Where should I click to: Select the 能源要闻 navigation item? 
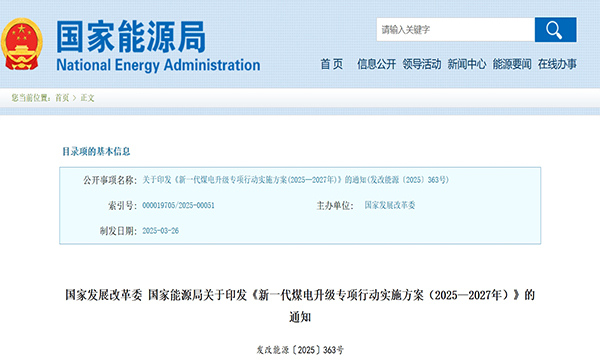tap(512, 64)
